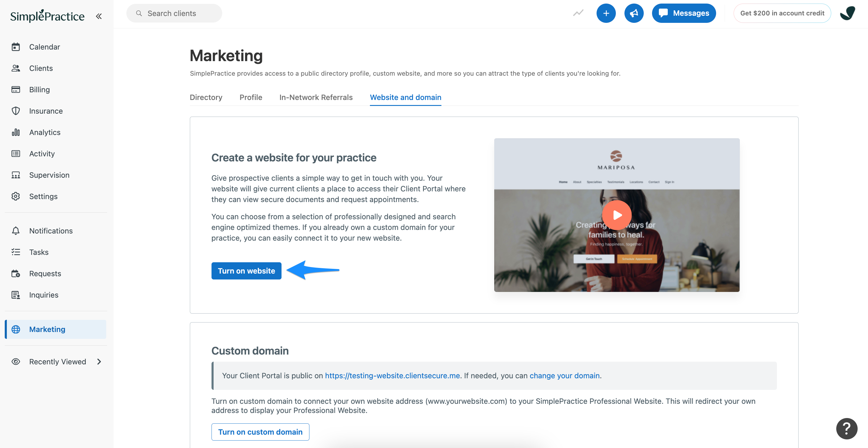Open the Calendar icon in sidebar
The width and height of the screenshot is (868, 448).
coord(16,47)
